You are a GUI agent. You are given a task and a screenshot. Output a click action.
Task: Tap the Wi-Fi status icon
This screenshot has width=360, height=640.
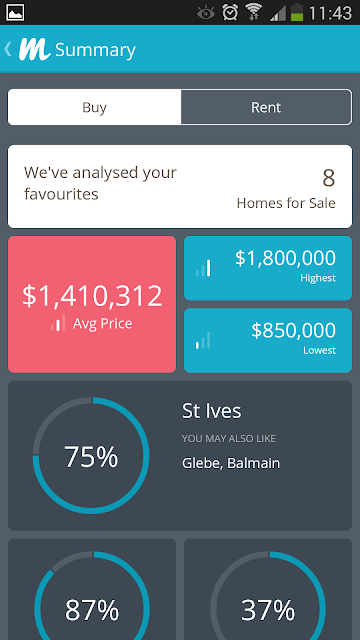pos(253,12)
